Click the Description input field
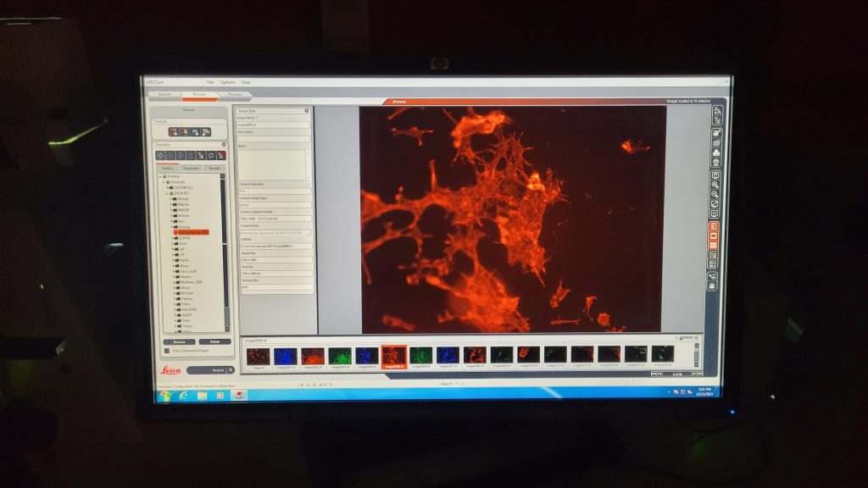 pyautogui.click(x=274, y=139)
